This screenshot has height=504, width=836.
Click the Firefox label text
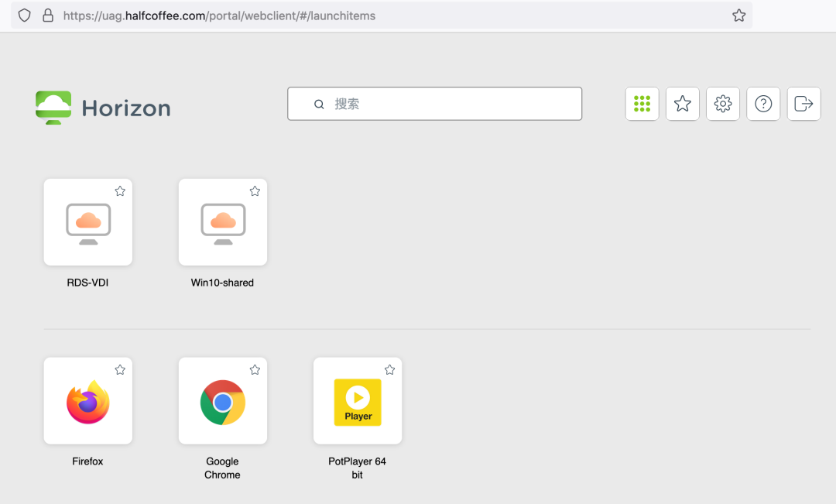tap(87, 461)
